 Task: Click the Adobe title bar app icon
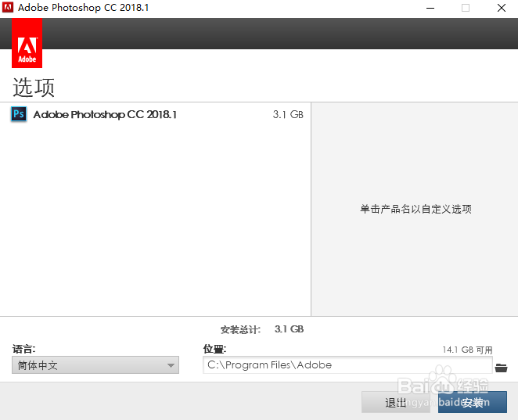click(x=8, y=7)
